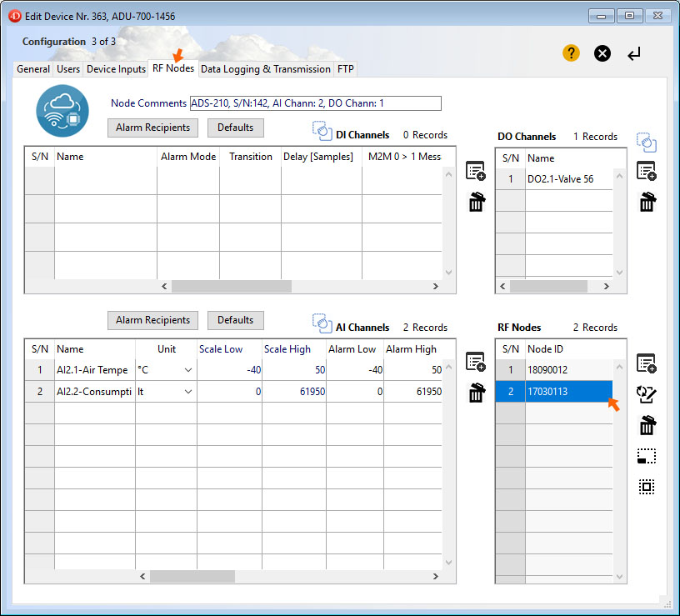Click left arrow of DI Channels scrollbar

164,286
